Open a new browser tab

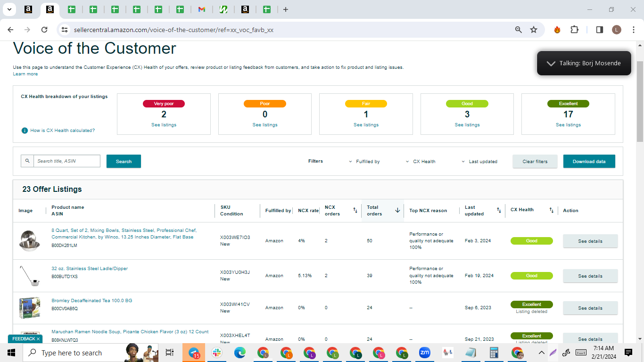(x=286, y=9)
